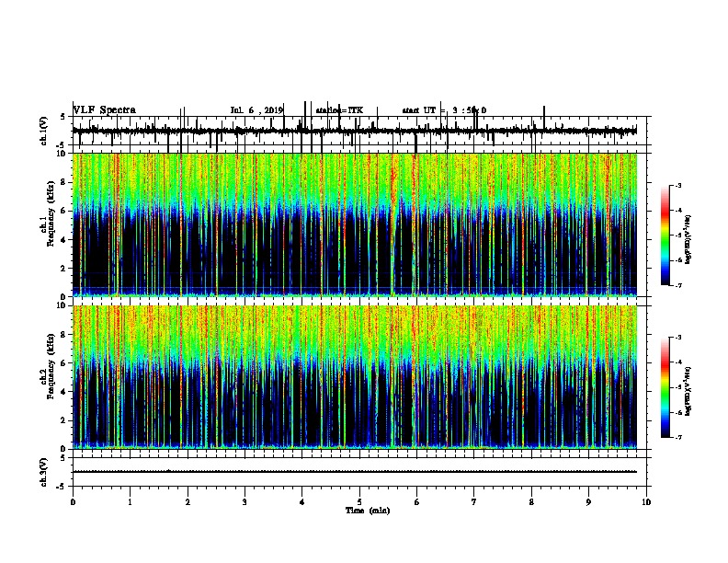
Task: Click time axis tick label "2"
Action: 188,502
